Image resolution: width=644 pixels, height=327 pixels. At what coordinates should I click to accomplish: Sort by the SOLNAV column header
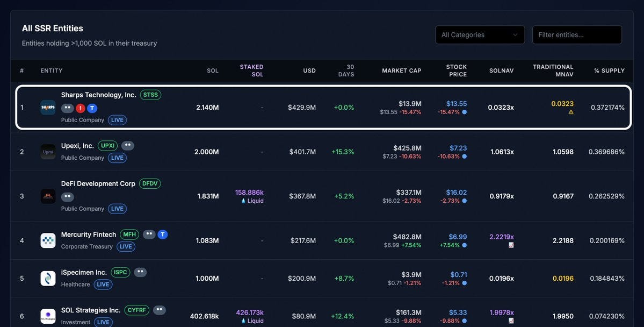pos(502,71)
